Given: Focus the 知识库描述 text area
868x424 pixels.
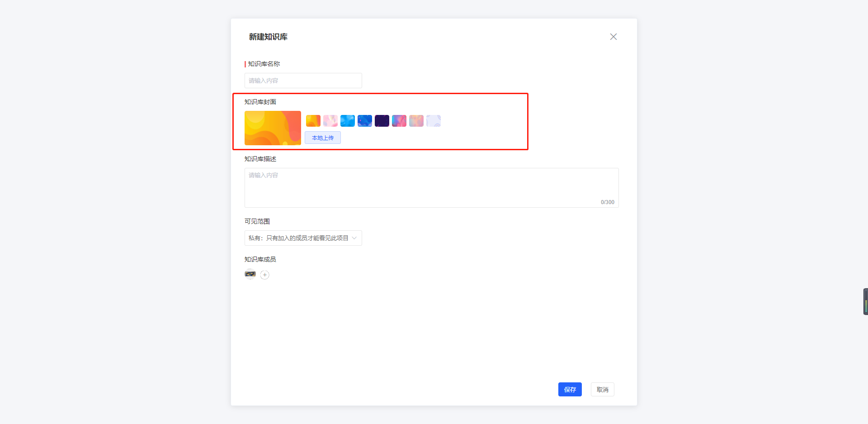Looking at the screenshot, I should pyautogui.click(x=431, y=188).
